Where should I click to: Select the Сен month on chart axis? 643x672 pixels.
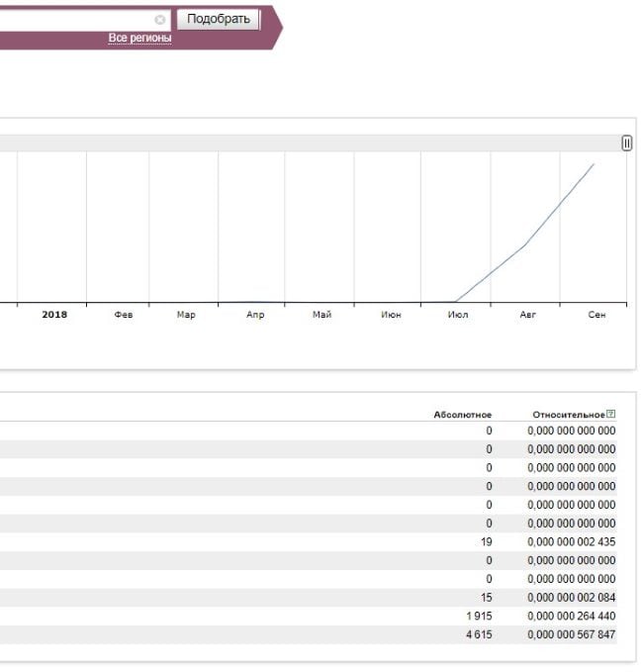(x=597, y=315)
